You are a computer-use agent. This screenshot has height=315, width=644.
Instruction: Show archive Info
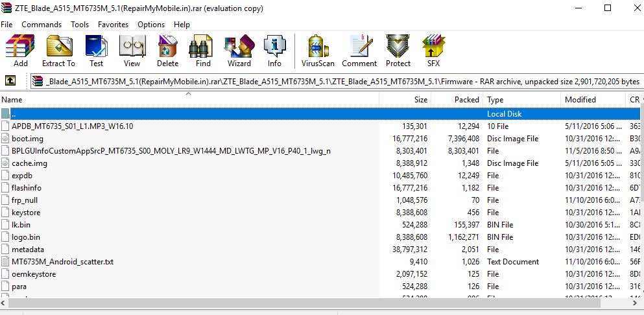click(274, 51)
